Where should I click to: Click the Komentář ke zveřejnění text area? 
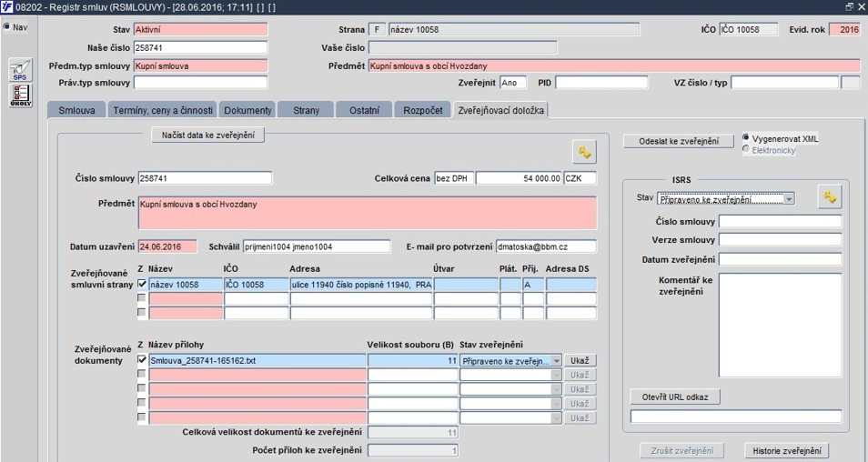780,326
